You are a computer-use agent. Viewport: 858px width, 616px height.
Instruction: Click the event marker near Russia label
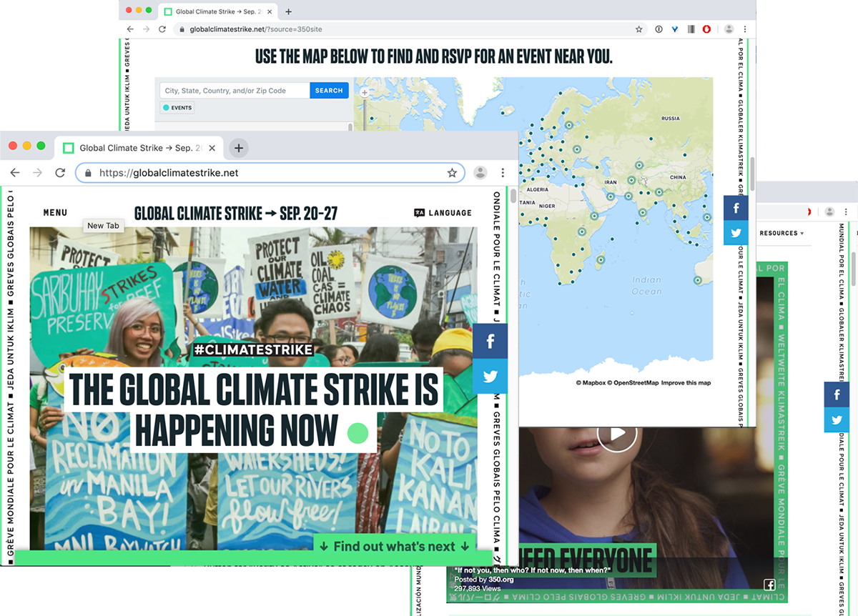(x=652, y=139)
